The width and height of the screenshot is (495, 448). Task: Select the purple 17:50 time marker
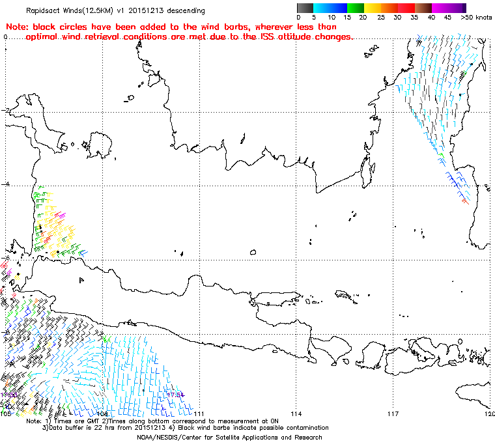click(9, 395)
